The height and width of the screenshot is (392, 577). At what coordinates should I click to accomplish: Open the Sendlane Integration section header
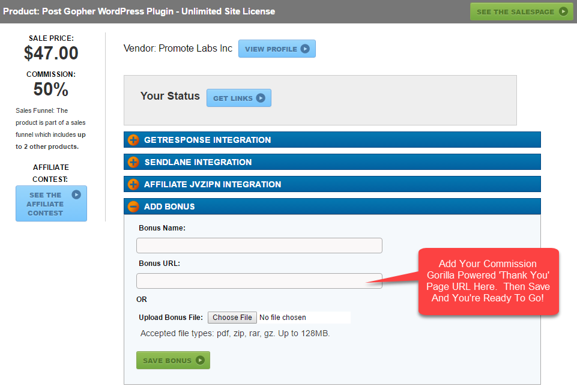pyautogui.click(x=332, y=162)
